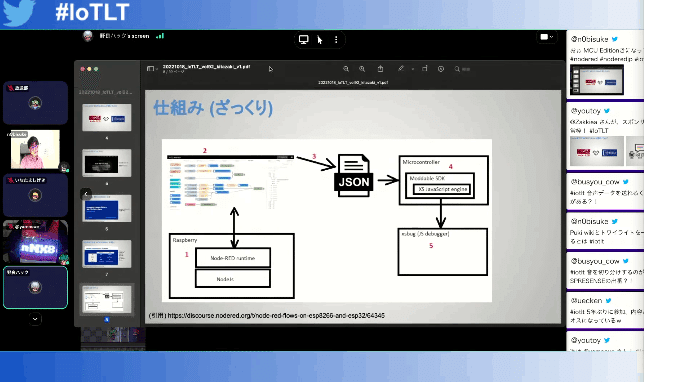
Task: Toggle the Preview sidebar view icon
Action: [150, 69]
